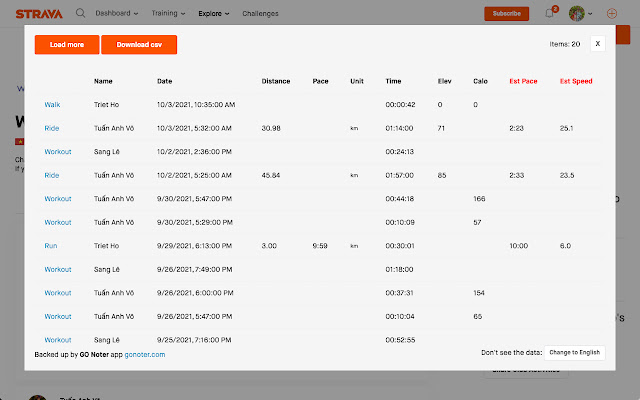Click the Unit column header
The width and height of the screenshot is (640, 400).
(357, 81)
